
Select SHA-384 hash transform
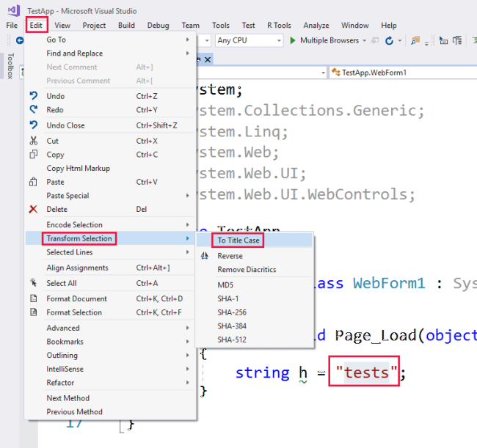255,326
